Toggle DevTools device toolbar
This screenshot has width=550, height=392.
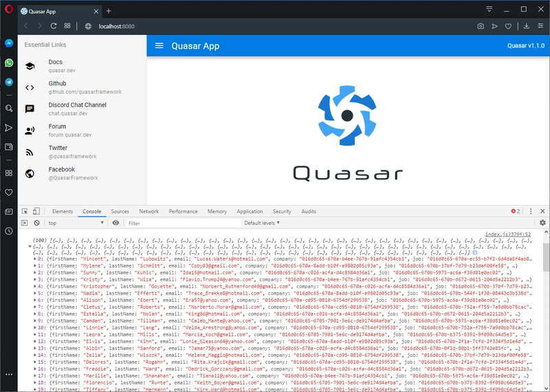(36, 211)
